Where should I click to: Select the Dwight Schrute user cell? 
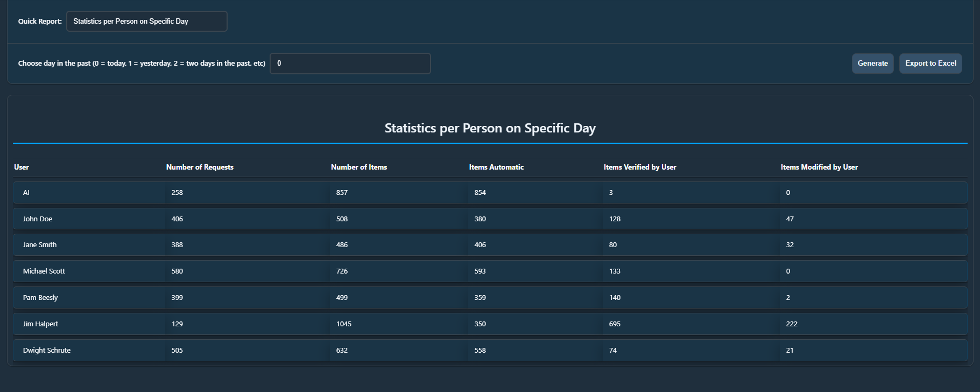47,350
